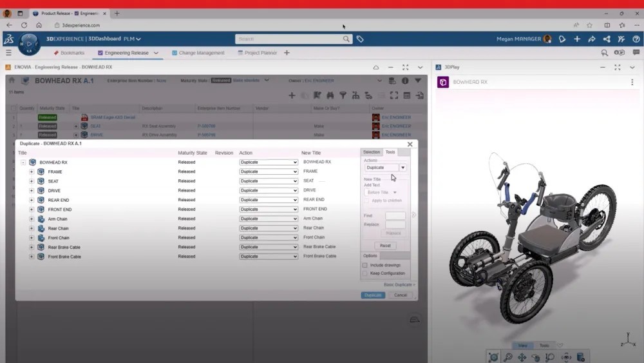Toggle the Keep Configuration checkbox
This screenshot has width=644, height=363.
pos(365,273)
